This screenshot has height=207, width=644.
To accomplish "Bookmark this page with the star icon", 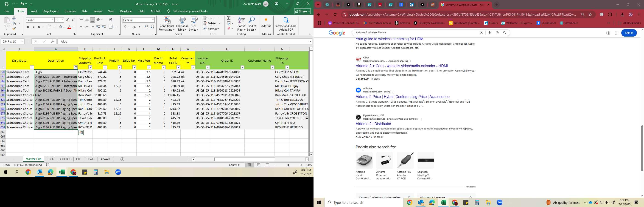I will tap(590, 14).
